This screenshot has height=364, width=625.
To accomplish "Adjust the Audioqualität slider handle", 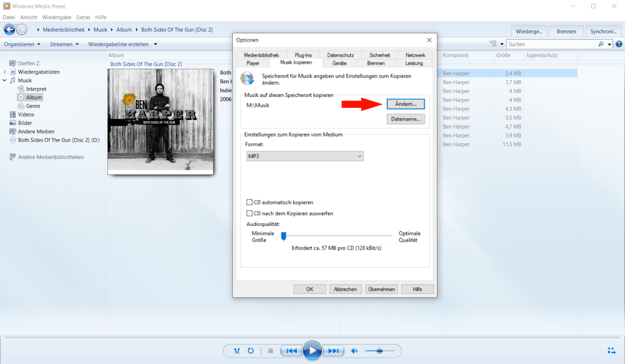I will (x=284, y=236).
